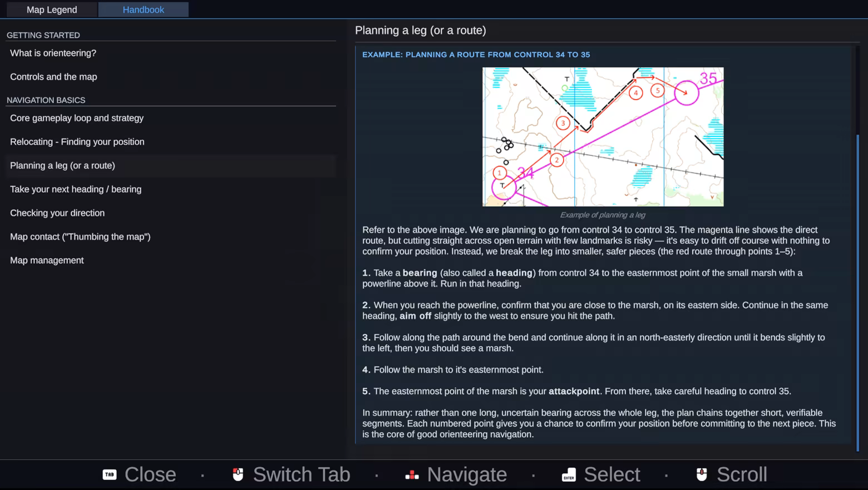Image resolution: width=868 pixels, height=490 pixels.
Task: Select "Core gameplay loop and strategy"
Action: coord(77,118)
